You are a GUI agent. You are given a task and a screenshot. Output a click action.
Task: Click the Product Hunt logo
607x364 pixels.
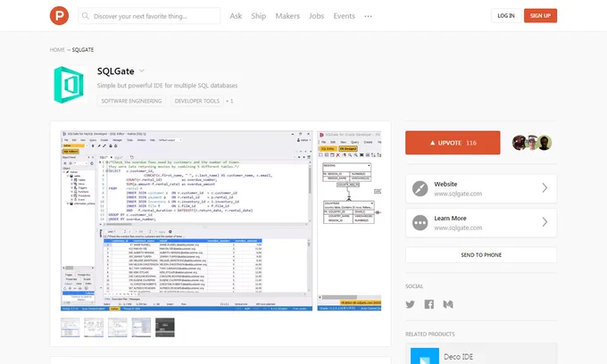tap(59, 16)
